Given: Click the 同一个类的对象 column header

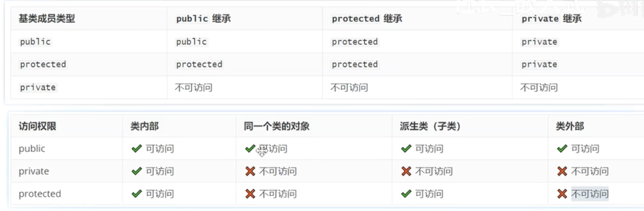Looking at the screenshot, I should (x=277, y=126).
